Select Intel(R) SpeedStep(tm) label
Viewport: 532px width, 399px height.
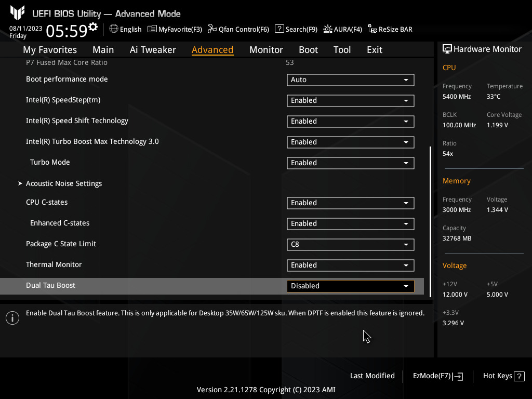coord(63,100)
